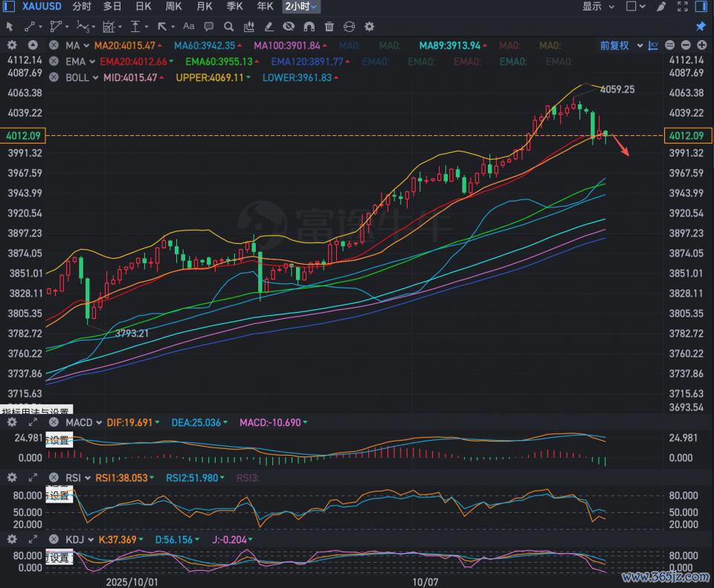The height and width of the screenshot is (588, 714).
Task: Expand the 2小时 timeframe dropdown
Action: pos(302,7)
